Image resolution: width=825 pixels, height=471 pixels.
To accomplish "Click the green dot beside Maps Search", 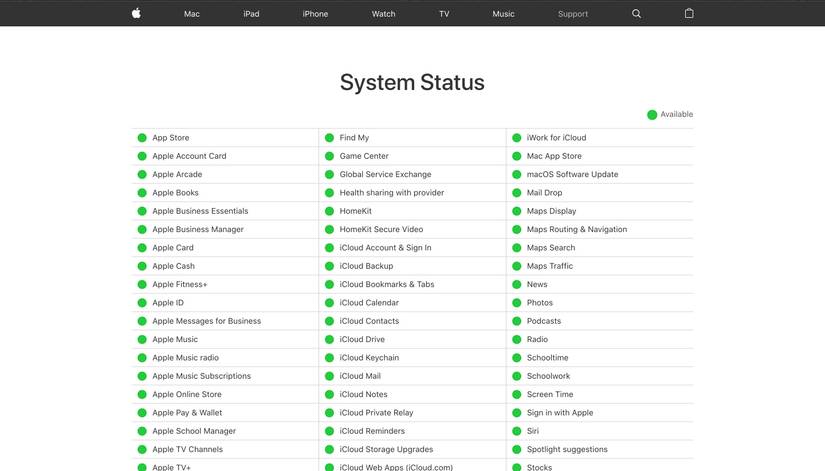I will [x=517, y=248].
